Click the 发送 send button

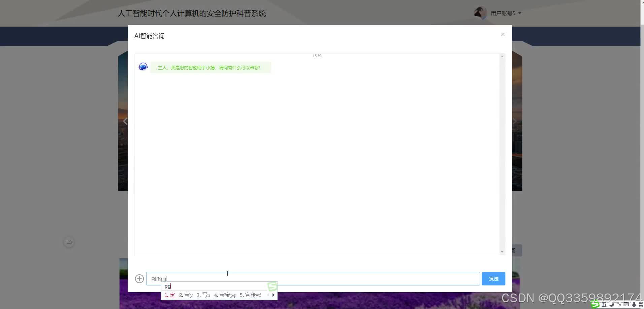[493, 278]
